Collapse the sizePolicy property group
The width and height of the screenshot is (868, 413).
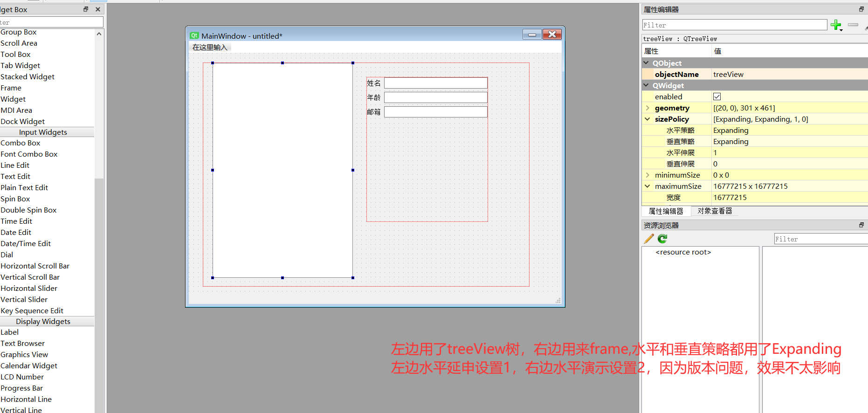pyautogui.click(x=648, y=119)
